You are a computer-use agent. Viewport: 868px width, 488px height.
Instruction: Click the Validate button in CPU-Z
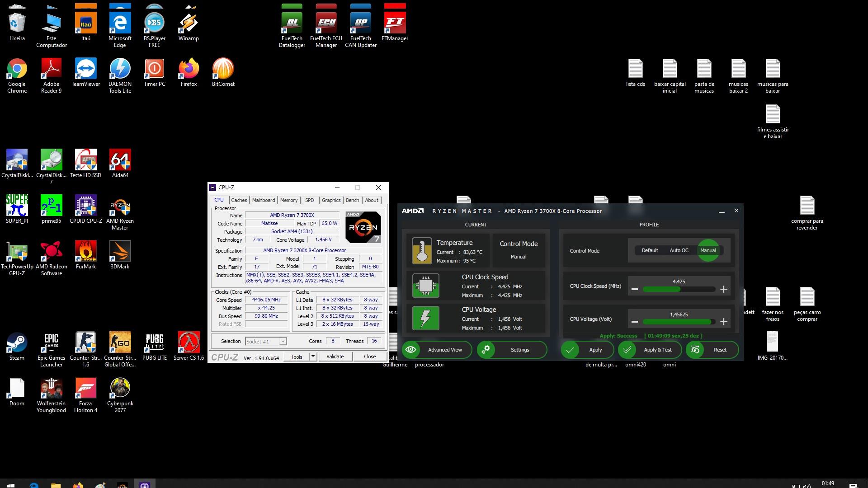(335, 357)
